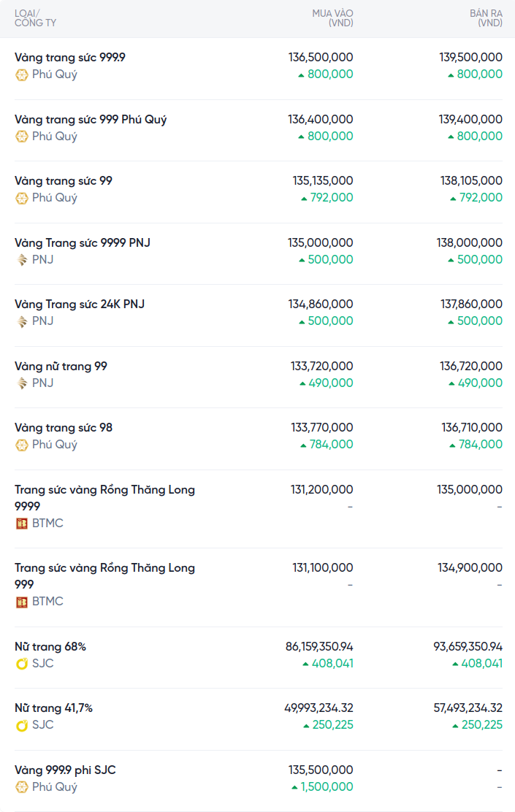Click the SJC logo under Nữ trang 41,7%

tap(22, 725)
